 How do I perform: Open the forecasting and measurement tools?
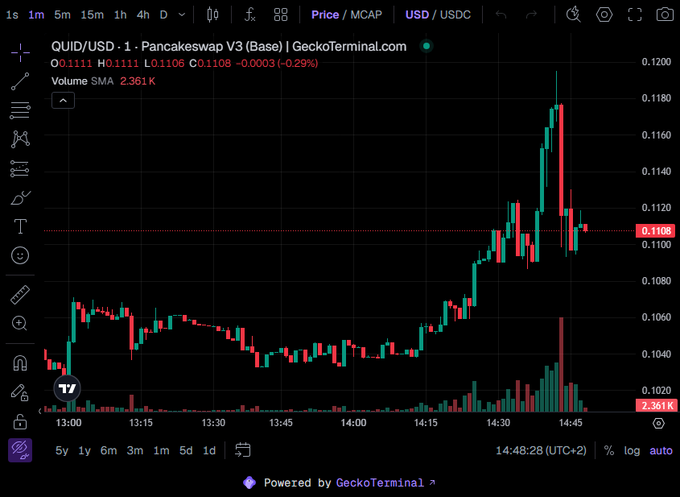pos(20,169)
